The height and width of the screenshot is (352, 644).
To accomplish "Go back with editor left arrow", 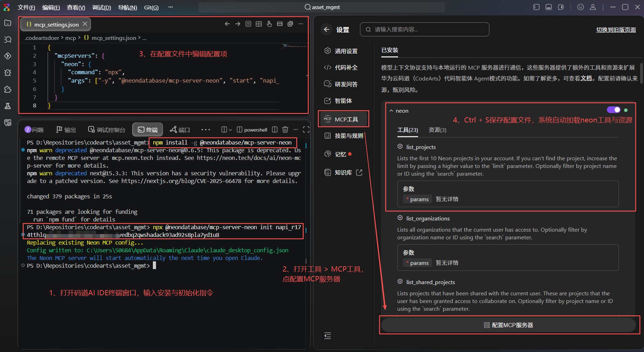I will tap(227, 24).
